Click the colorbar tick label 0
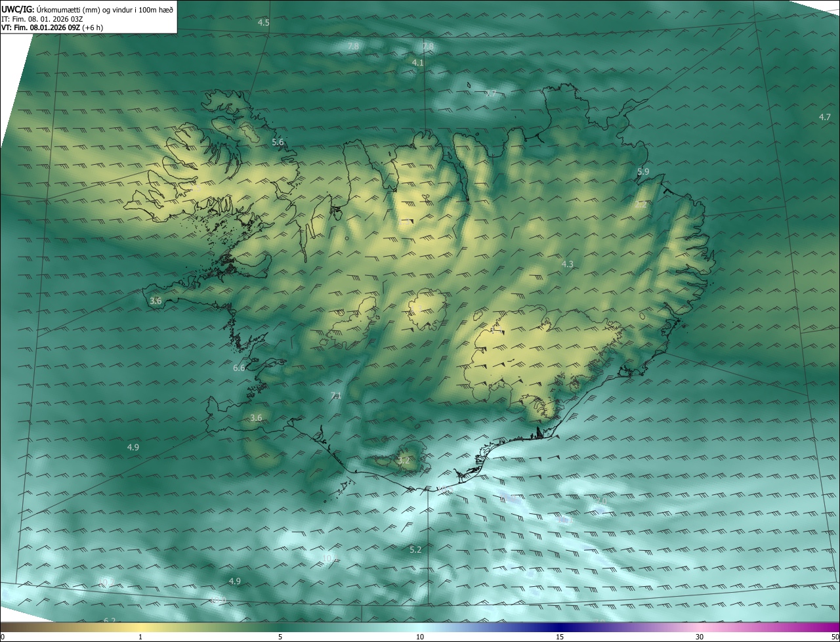Image resolution: width=840 pixels, height=642 pixels. [3, 637]
